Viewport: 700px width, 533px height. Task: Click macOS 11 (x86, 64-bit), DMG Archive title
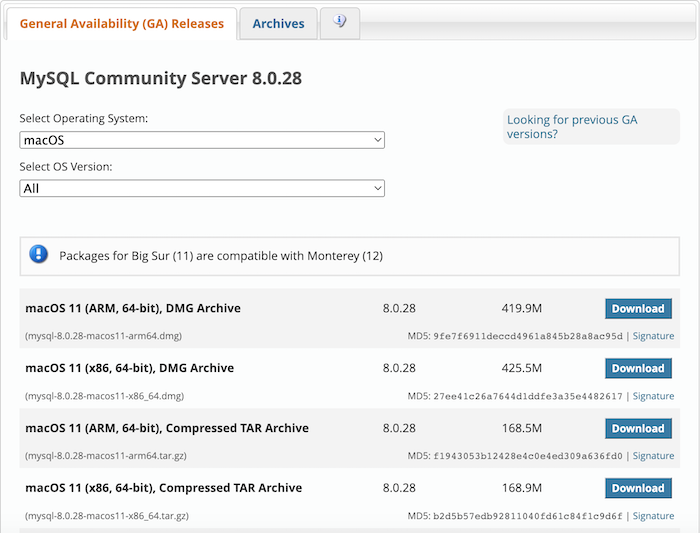[x=129, y=368]
